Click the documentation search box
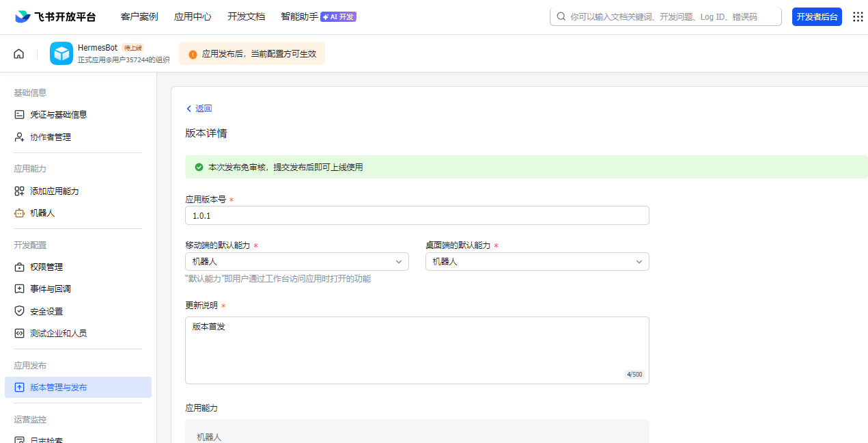Viewport: 868px width, 443px height. point(666,17)
